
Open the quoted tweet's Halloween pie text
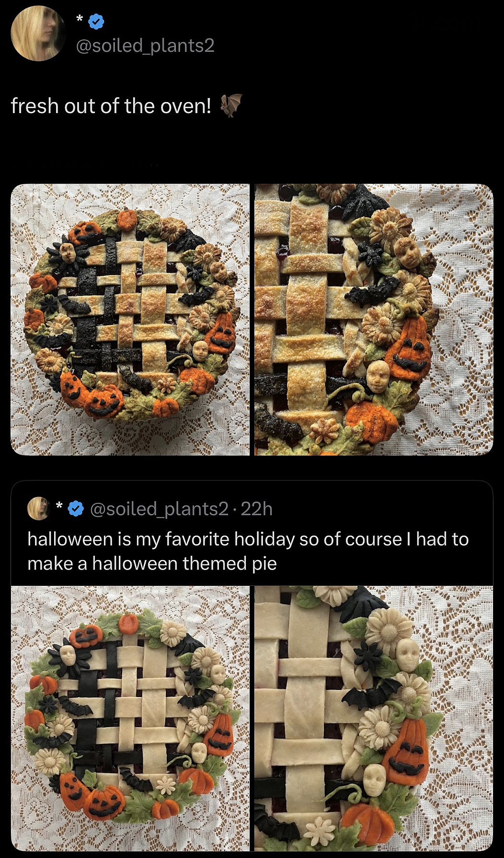248,551
